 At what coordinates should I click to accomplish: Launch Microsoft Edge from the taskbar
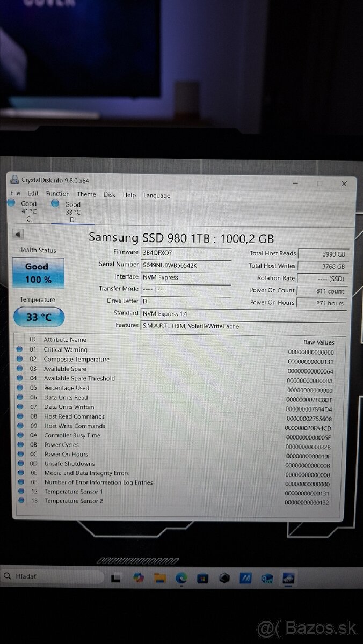[181, 578]
